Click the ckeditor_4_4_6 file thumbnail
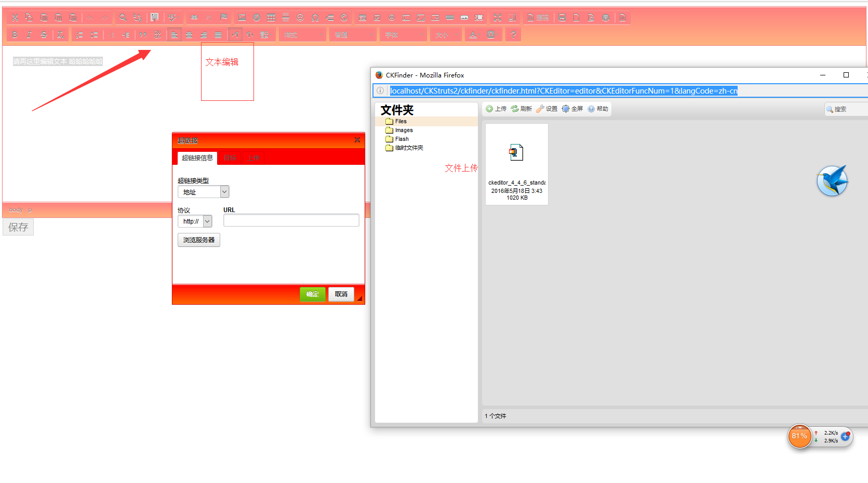The width and height of the screenshot is (868, 483). point(517,164)
